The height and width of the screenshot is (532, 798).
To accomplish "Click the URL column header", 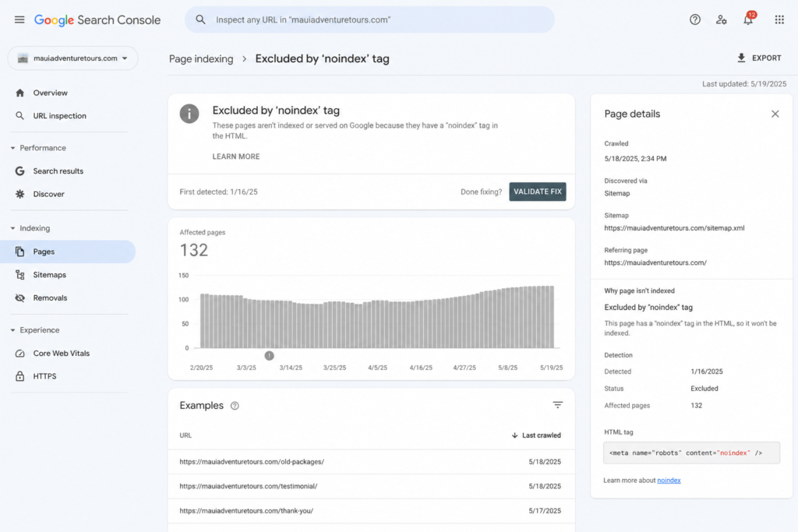I will [x=185, y=435].
